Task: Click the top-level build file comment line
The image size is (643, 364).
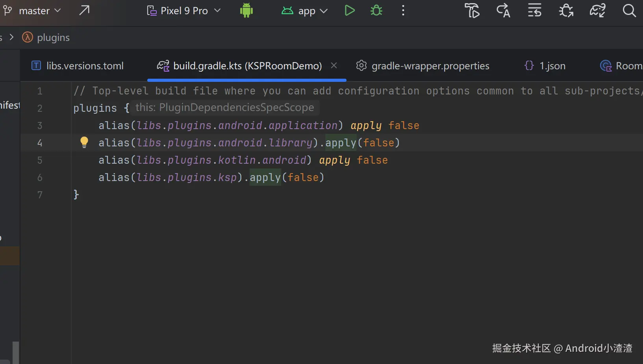Action: point(358,91)
